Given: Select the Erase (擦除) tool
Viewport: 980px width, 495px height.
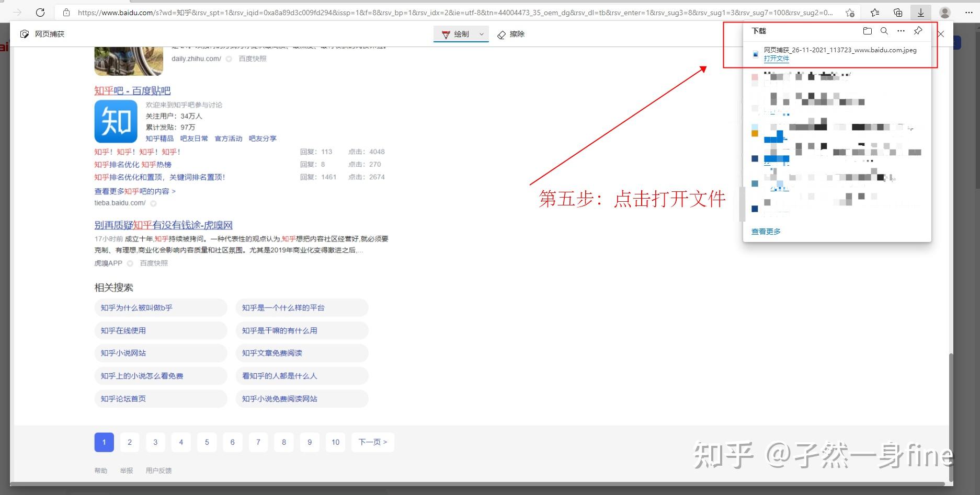Looking at the screenshot, I should pos(511,34).
